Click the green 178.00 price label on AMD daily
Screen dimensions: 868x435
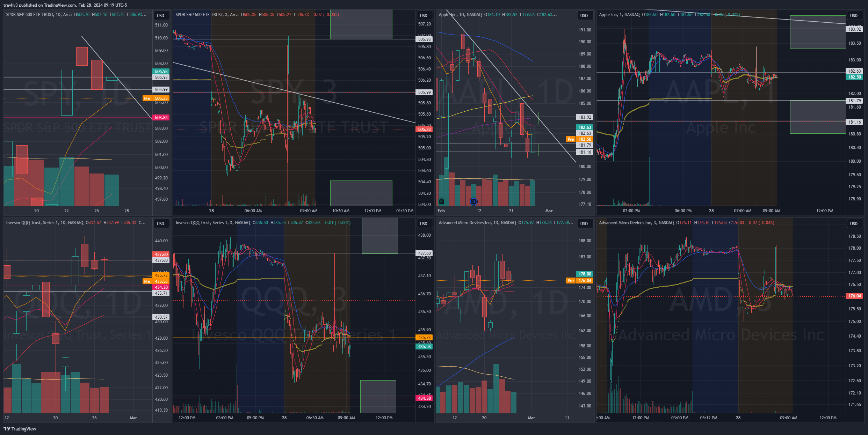click(585, 274)
